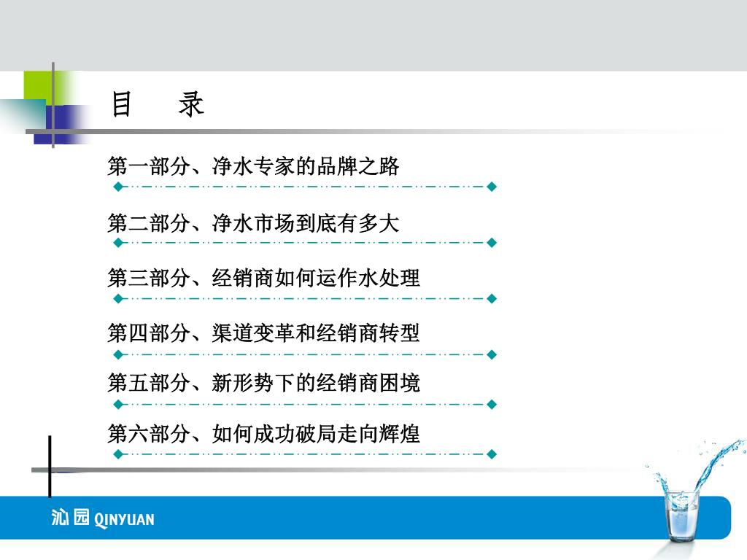Image resolution: width=747 pixels, height=560 pixels.
Task: Select 第三部分、经销商如何运作水处理
Action: [263, 278]
